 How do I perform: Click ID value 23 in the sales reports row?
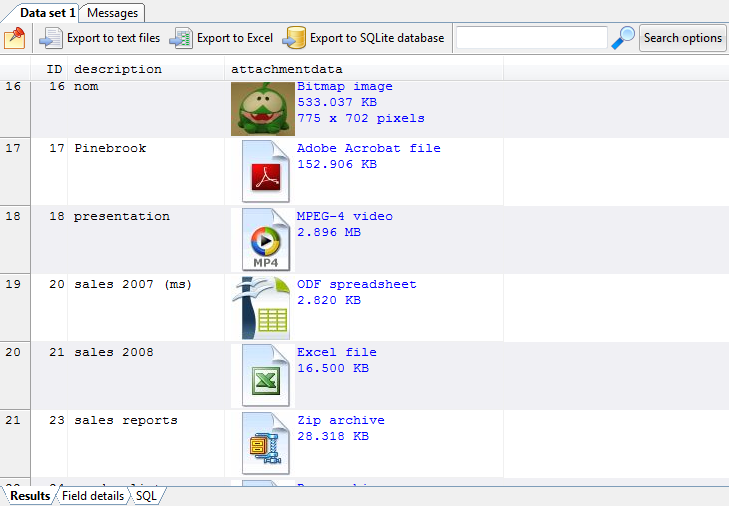pyautogui.click(x=57, y=420)
